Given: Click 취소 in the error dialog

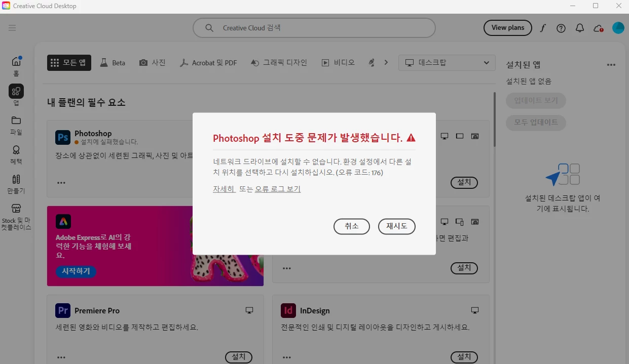Looking at the screenshot, I should click(x=352, y=226).
